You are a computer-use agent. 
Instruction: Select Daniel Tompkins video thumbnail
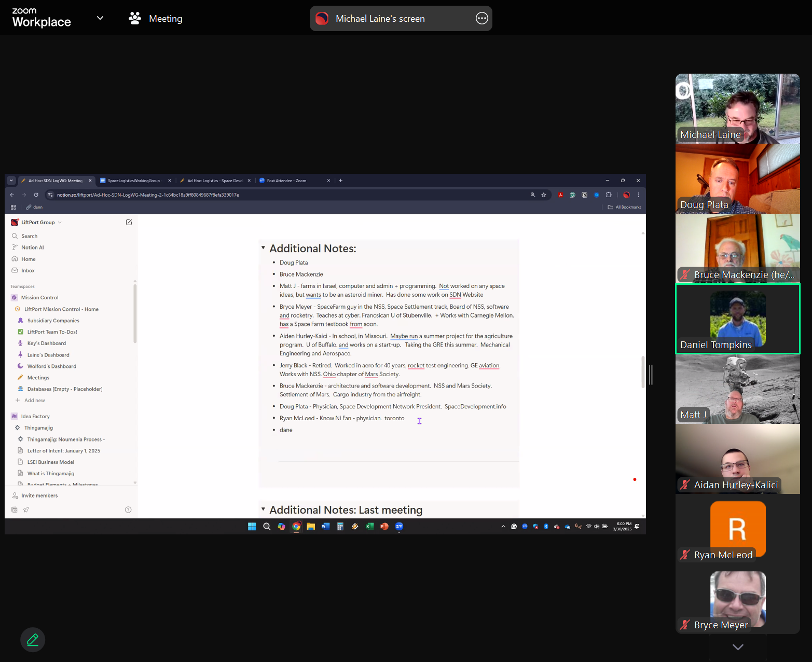pos(737,319)
